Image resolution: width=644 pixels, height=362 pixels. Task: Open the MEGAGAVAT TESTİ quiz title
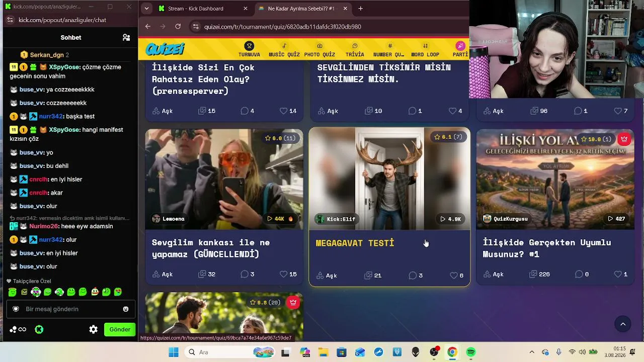(355, 243)
